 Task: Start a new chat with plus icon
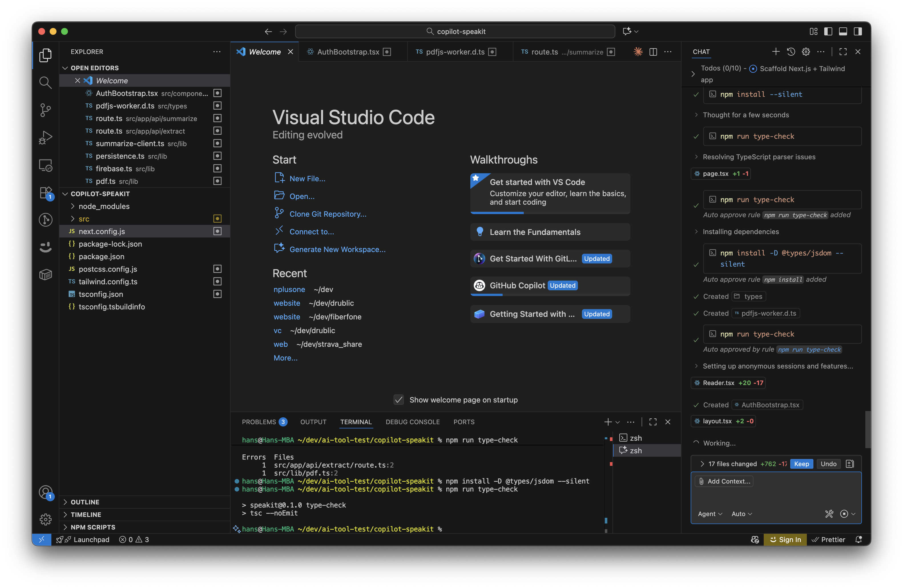point(775,52)
